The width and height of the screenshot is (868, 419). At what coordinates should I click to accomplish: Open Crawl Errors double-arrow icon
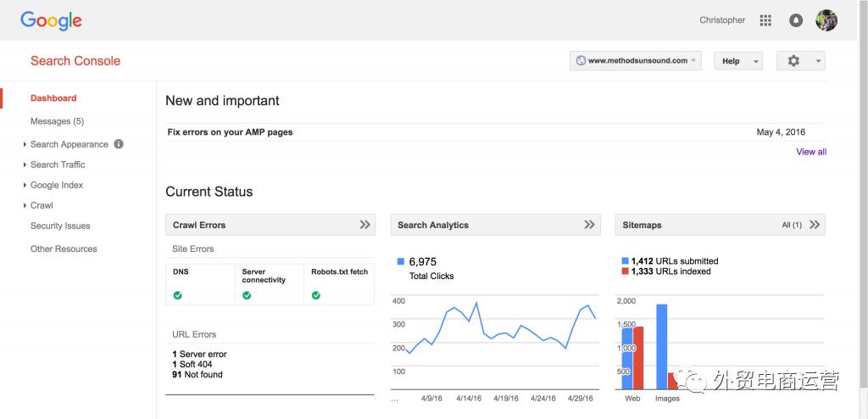364,225
